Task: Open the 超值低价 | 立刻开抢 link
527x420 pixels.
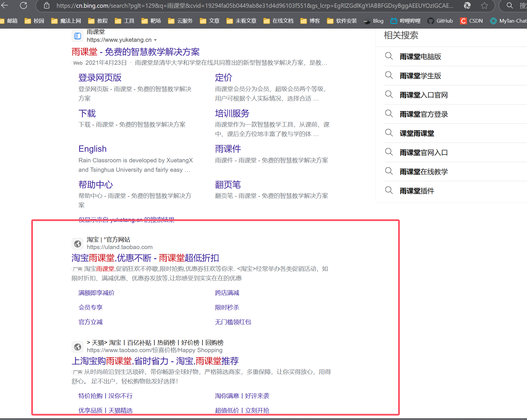Action: 242,411
